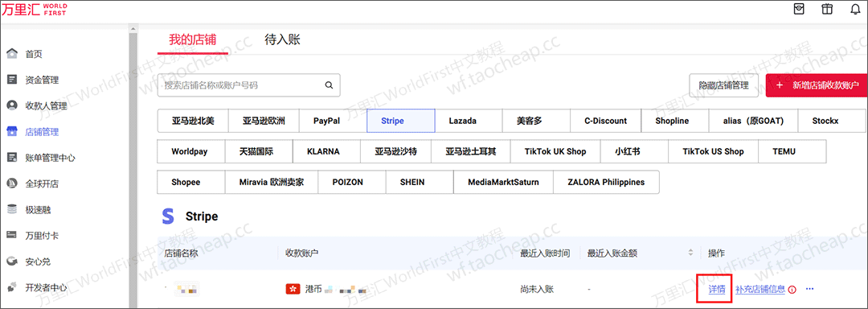
Task: Click the developer center icon
Action: 11,287
